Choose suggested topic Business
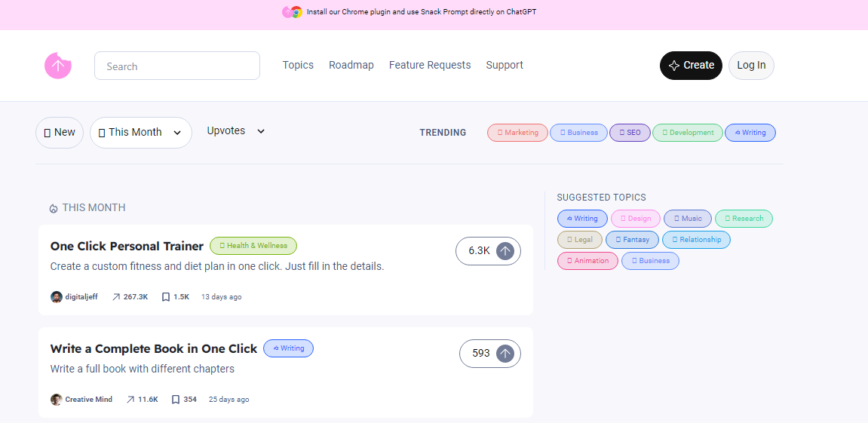Viewport: 868px width, 423px height. tap(651, 261)
